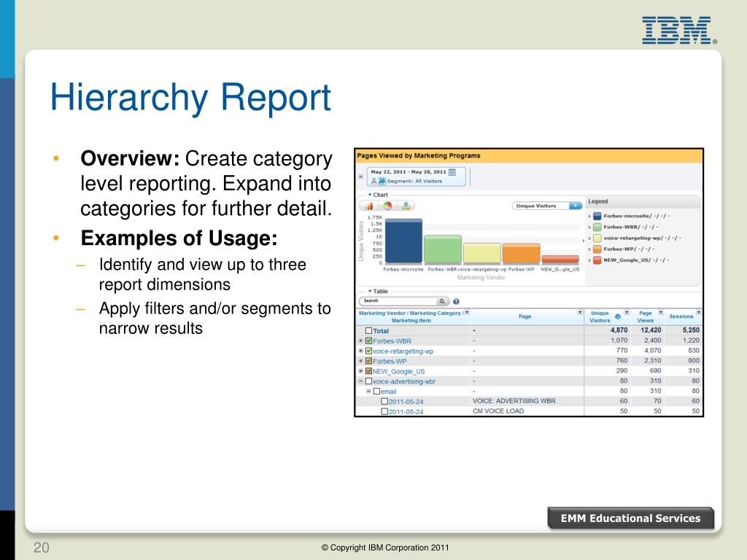The width and height of the screenshot is (747, 560).
Task: Open the Page Views column menu arrow
Action: pyautogui.click(x=661, y=312)
